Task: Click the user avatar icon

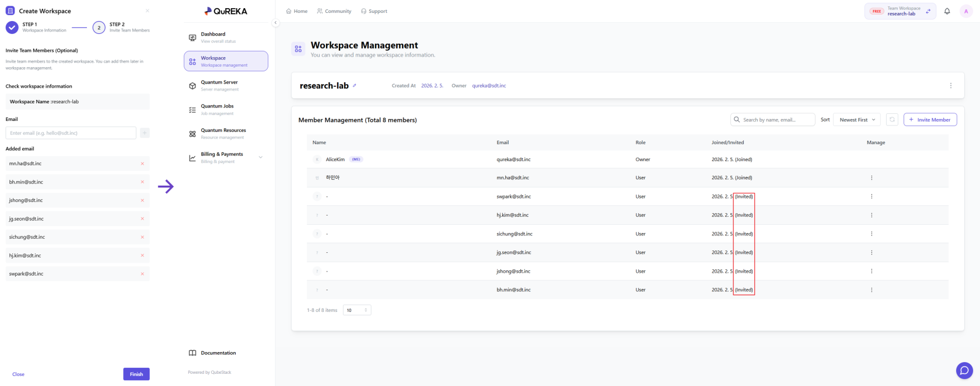Action: pyautogui.click(x=966, y=11)
